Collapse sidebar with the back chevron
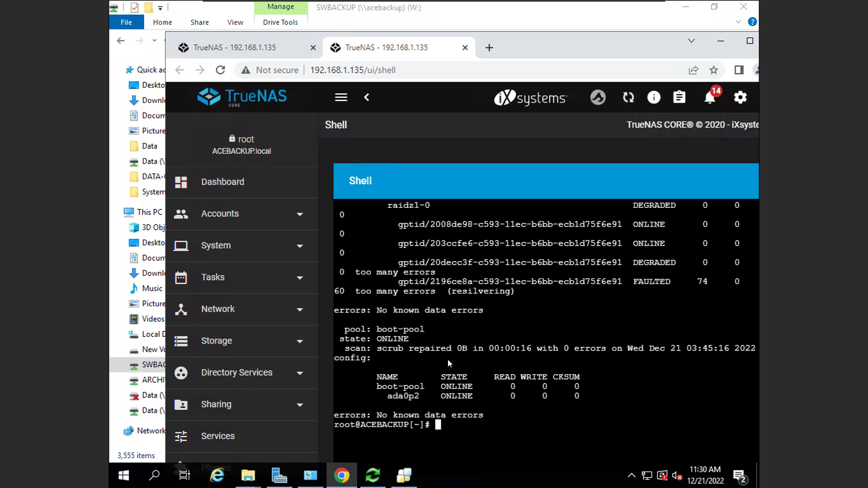Image resolution: width=868 pixels, height=488 pixels. coord(367,97)
